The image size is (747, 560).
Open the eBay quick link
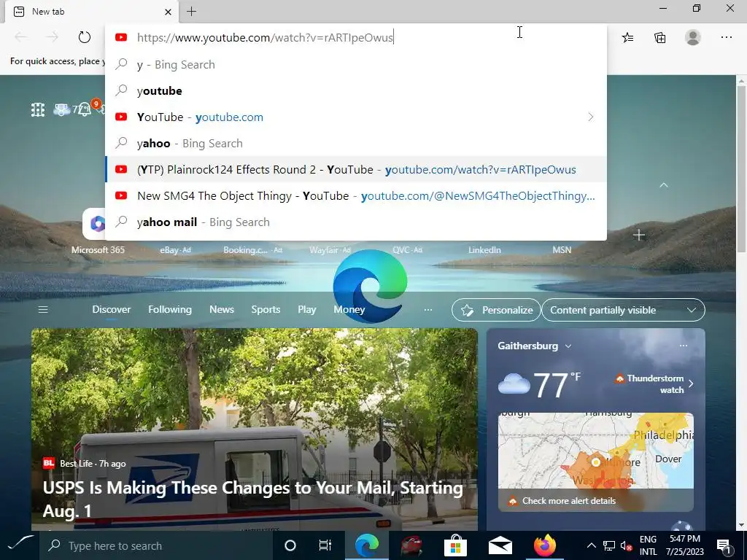click(175, 249)
